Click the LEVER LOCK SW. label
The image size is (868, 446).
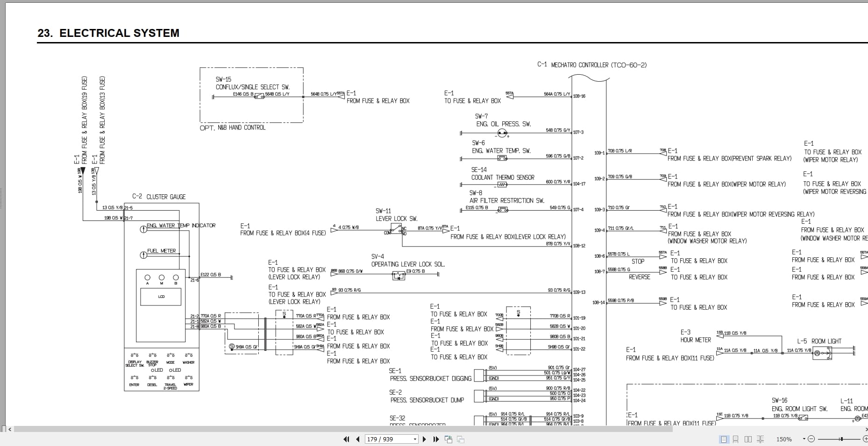[397, 219]
